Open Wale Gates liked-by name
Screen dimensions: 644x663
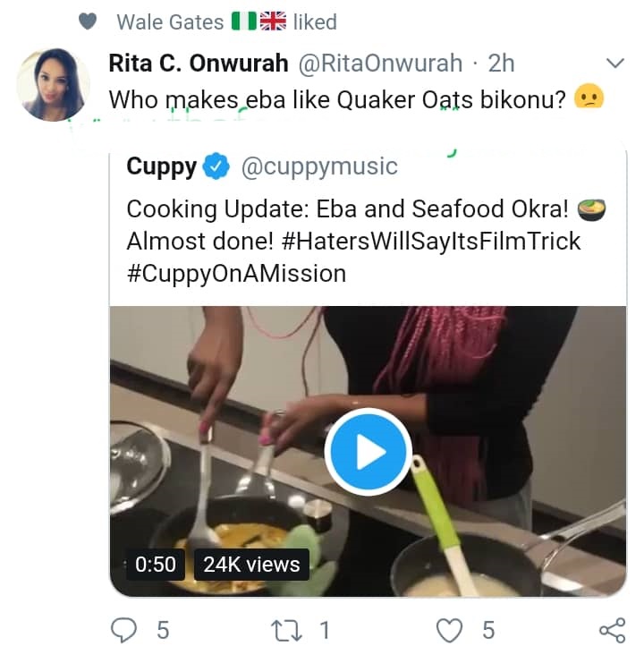[x=171, y=21]
